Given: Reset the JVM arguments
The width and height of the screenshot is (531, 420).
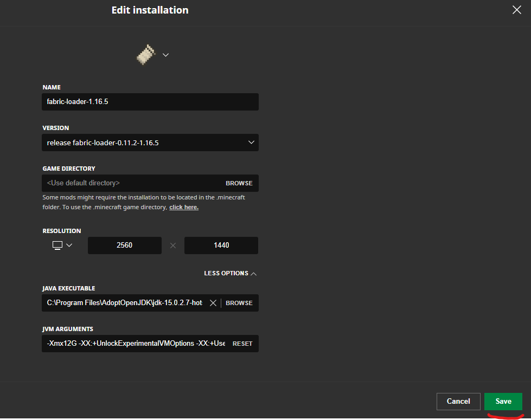Looking at the screenshot, I should (x=242, y=344).
